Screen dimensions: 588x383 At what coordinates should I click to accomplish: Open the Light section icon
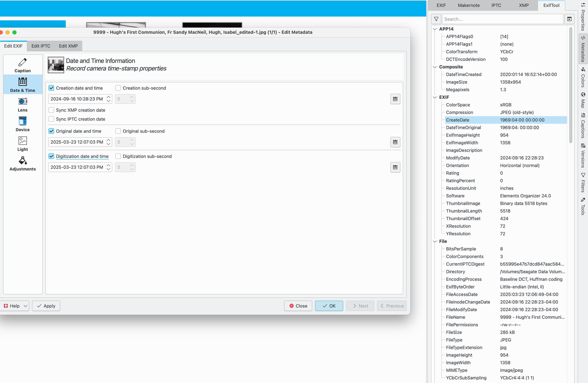(x=22, y=140)
